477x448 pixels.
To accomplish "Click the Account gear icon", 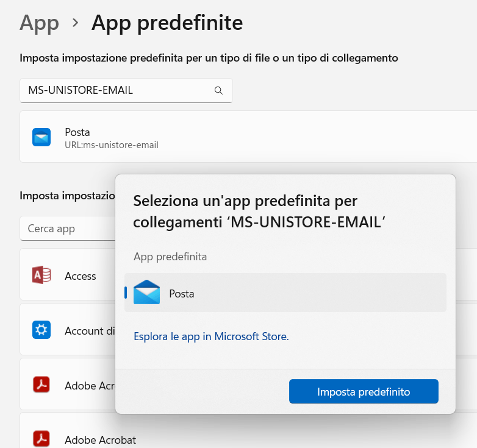I will [41, 330].
